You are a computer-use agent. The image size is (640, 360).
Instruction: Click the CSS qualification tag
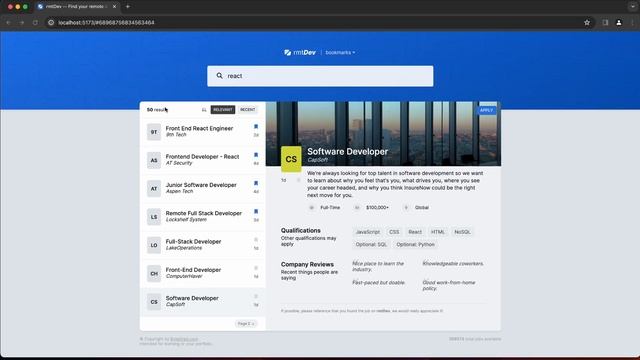(x=394, y=232)
